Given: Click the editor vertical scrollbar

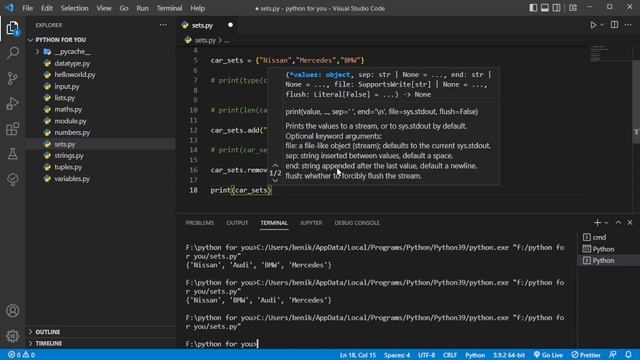Looking at the screenshot, I should tap(636, 102).
